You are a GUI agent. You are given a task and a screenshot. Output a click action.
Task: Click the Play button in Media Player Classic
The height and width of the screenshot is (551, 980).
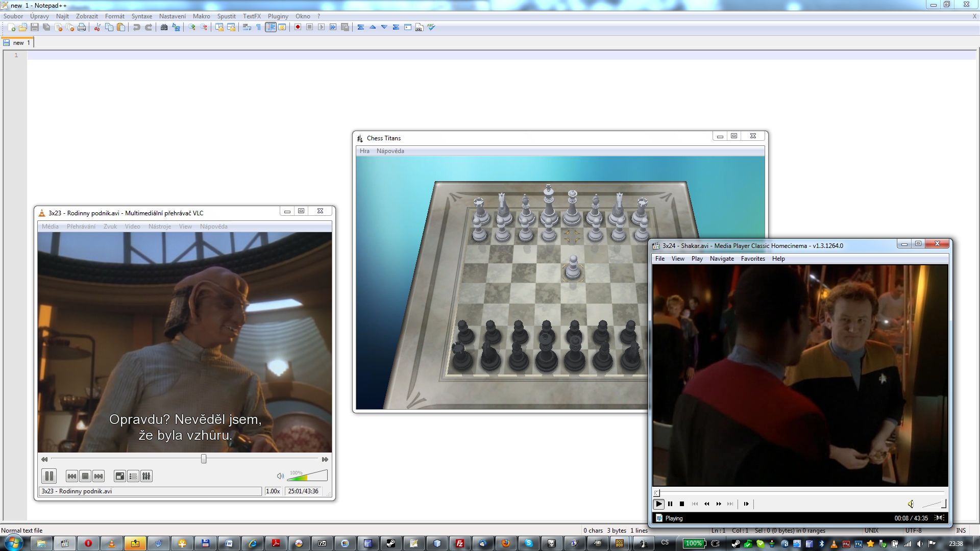658,504
